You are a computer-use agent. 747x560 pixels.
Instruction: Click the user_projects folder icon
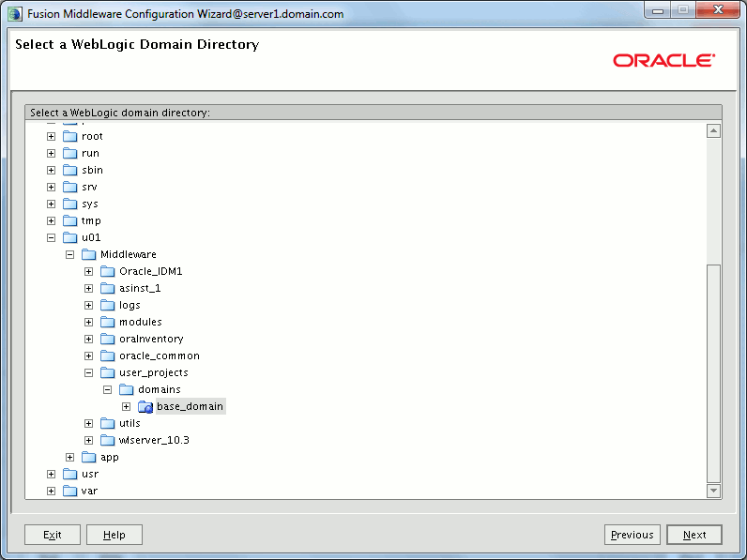[x=108, y=372]
